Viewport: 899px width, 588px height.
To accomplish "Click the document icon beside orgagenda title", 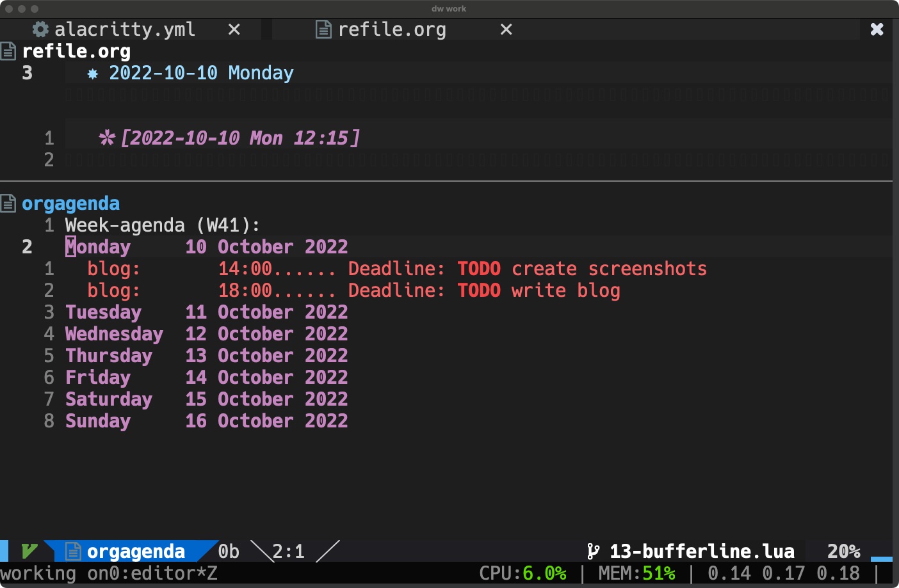I will [x=8, y=203].
